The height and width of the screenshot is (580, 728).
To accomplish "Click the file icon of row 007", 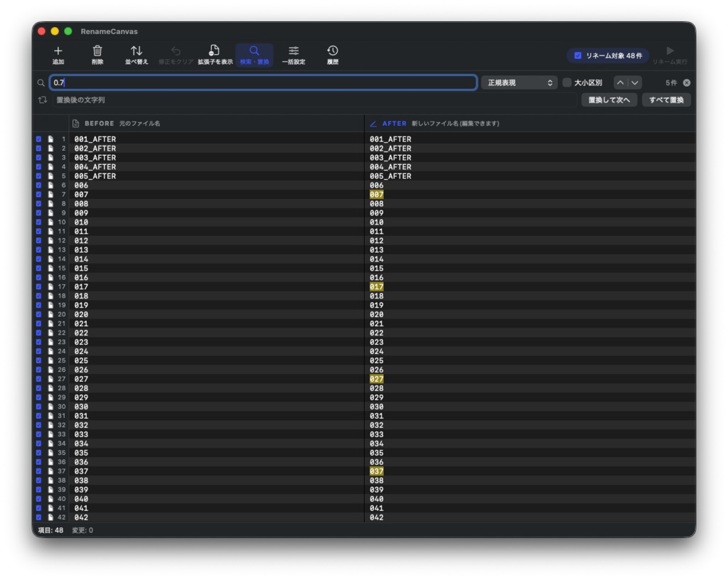I will 50,195.
